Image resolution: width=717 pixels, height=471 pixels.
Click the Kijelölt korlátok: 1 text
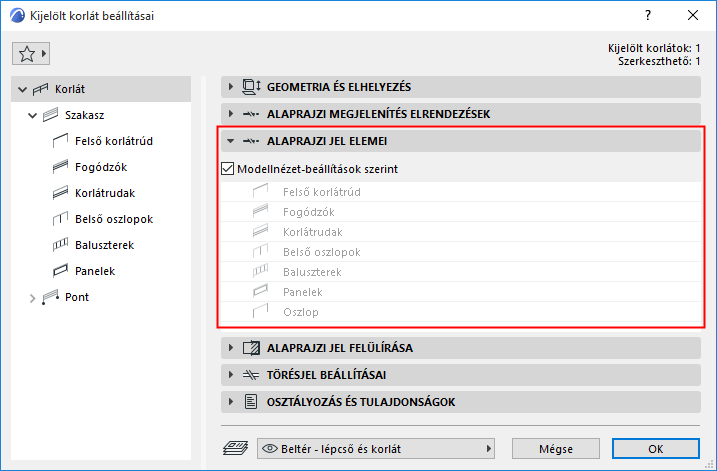(x=654, y=48)
